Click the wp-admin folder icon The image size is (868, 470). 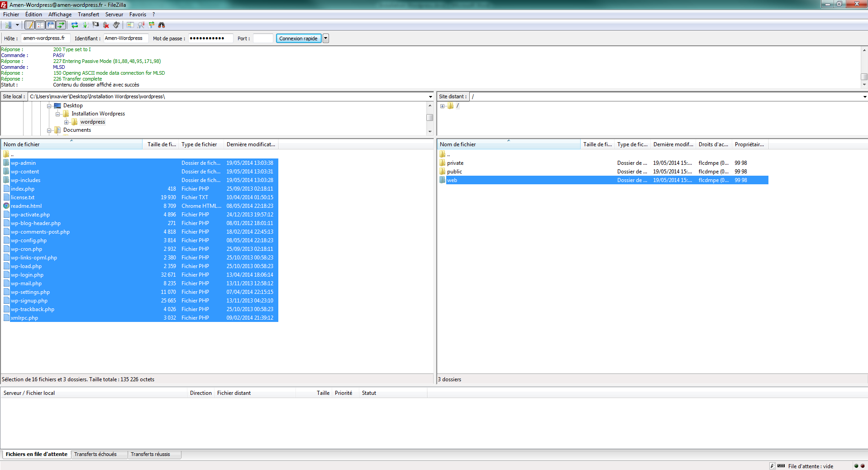[x=6, y=163]
